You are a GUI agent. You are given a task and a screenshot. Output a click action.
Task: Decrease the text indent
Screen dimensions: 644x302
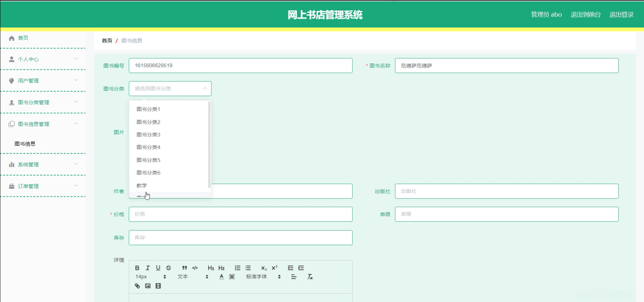coord(290,268)
